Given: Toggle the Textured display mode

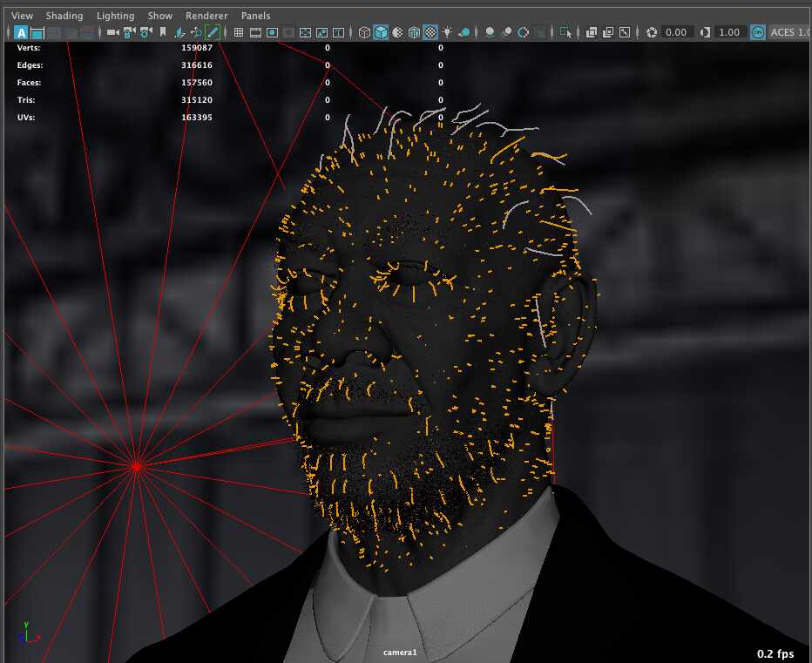Looking at the screenshot, I should 430,32.
